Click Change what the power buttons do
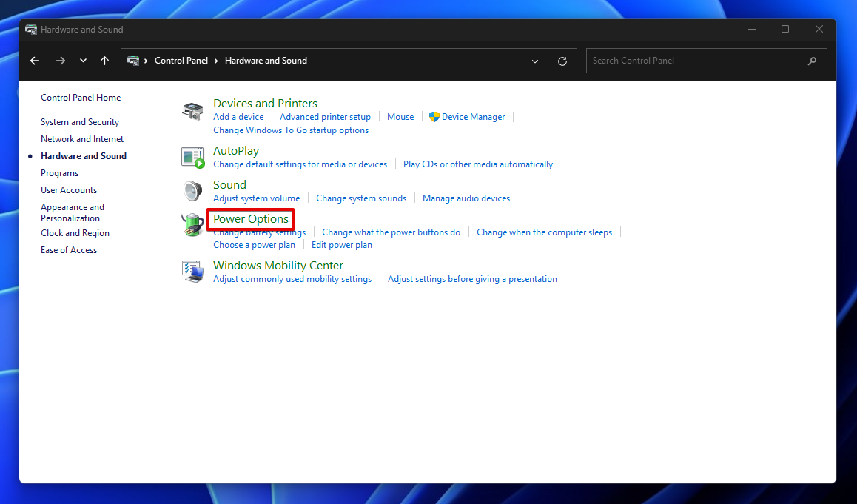This screenshot has height=504, width=857. pyautogui.click(x=391, y=232)
